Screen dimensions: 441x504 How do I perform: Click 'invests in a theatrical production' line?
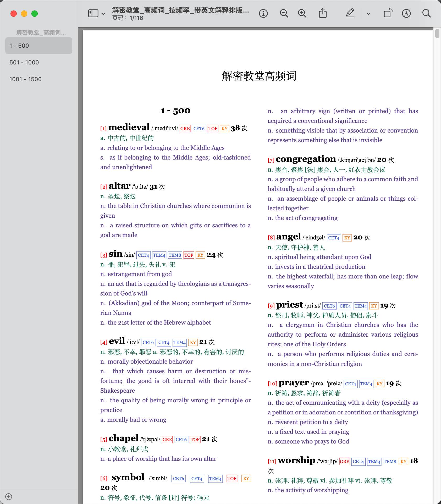pyautogui.click(x=320, y=267)
